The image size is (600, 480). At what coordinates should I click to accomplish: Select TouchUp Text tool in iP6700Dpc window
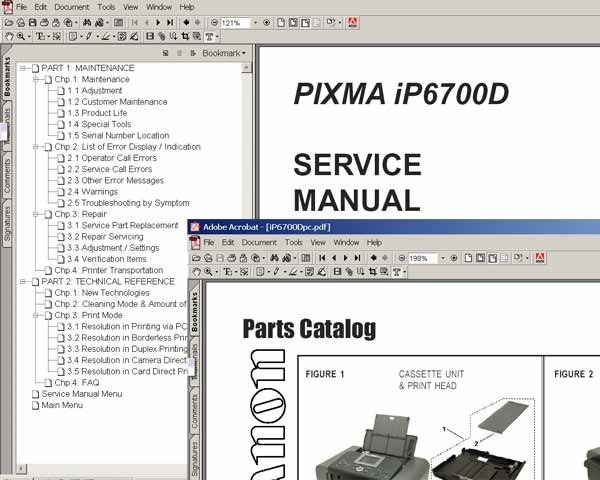point(396,272)
